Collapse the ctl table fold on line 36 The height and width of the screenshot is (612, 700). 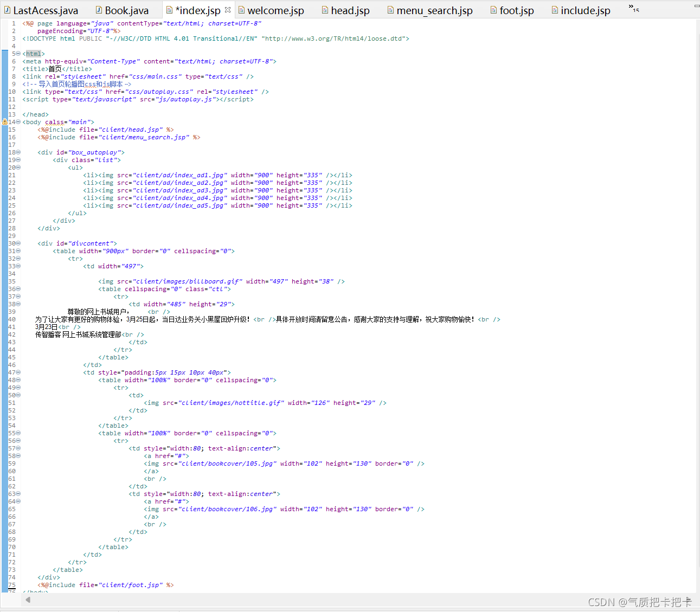pos(18,289)
